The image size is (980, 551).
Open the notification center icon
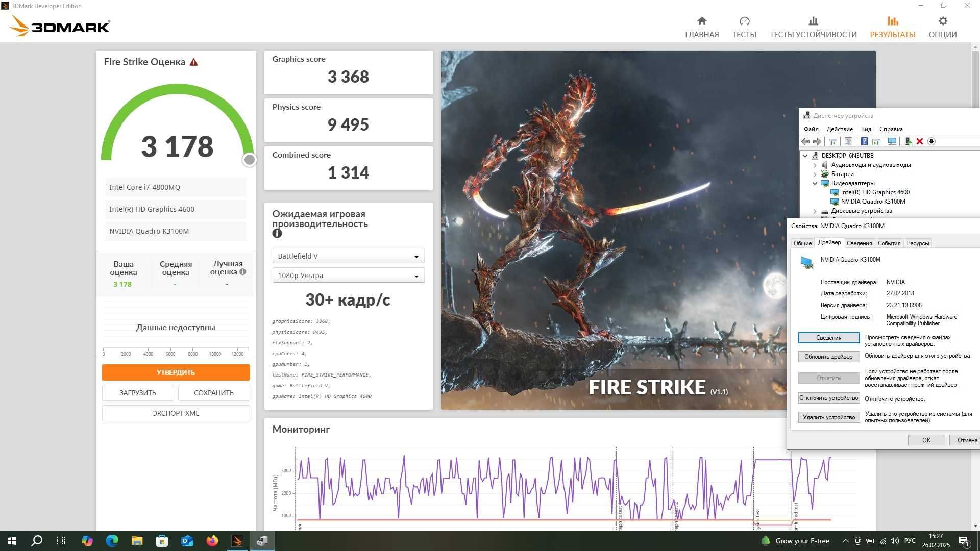[964, 541]
